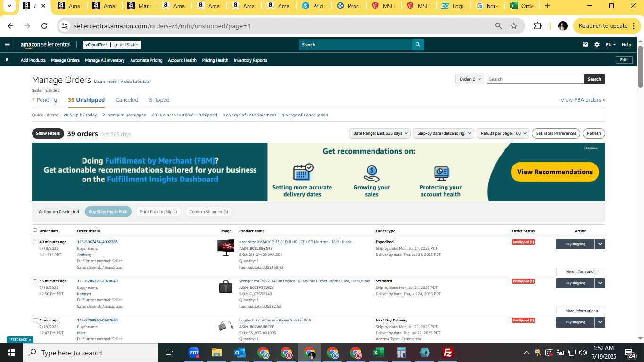Click the Show Filters button
Viewport: 644px width, 362px height.
point(48,133)
